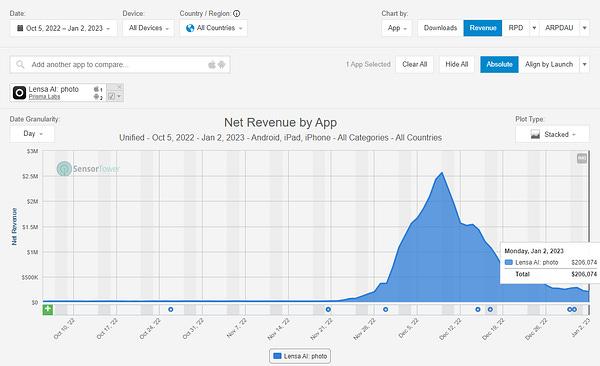Click the Android rank icon on Lensa chip
Image resolution: width=600 pixels, height=366 pixels.
96,97
